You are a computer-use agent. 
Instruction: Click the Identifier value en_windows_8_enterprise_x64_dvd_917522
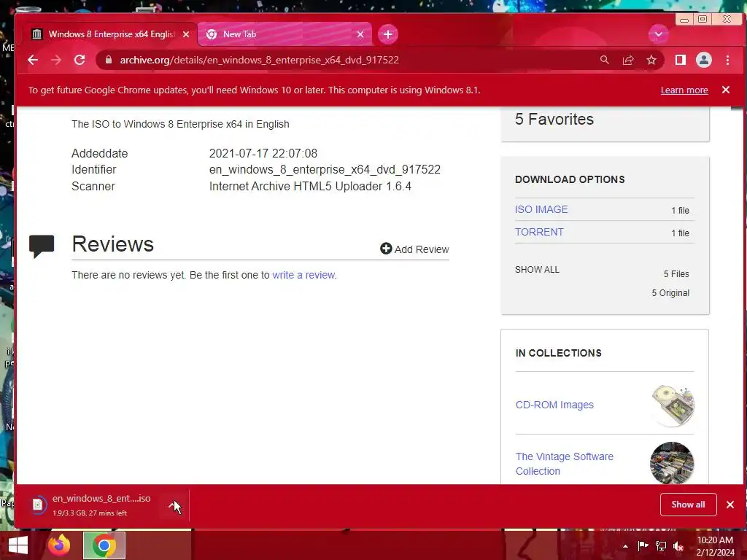tap(325, 169)
